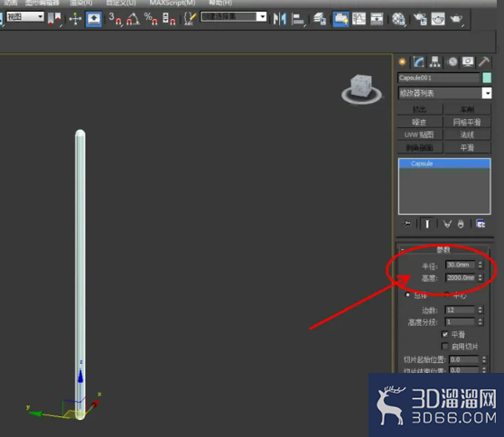Switch to the Modify panel tab

418,61
